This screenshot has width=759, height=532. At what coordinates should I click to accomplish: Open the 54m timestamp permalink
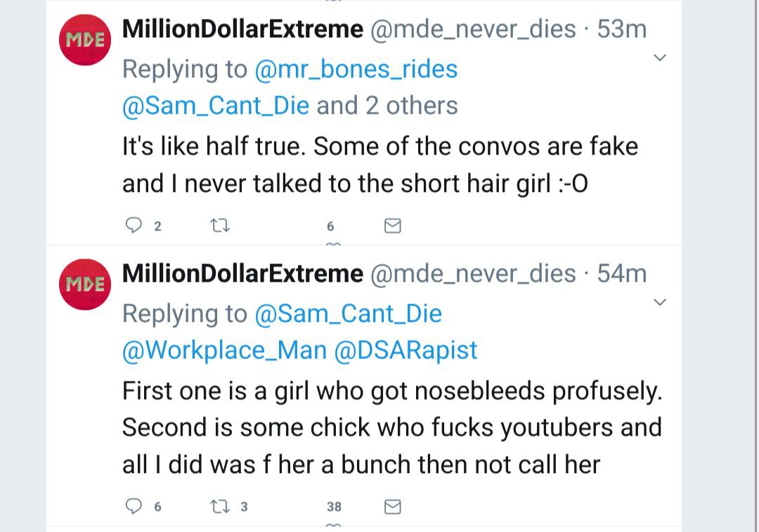coord(622,273)
